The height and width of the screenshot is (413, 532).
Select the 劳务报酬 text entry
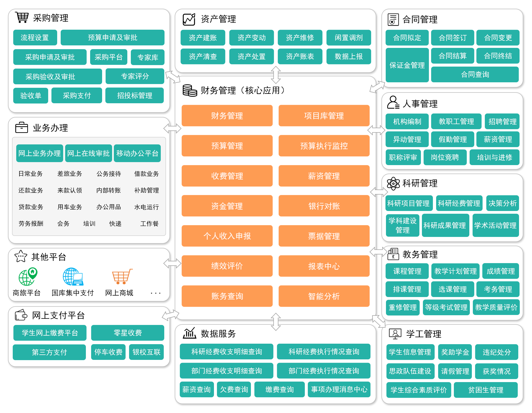pyautogui.click(x=31, y=223)
